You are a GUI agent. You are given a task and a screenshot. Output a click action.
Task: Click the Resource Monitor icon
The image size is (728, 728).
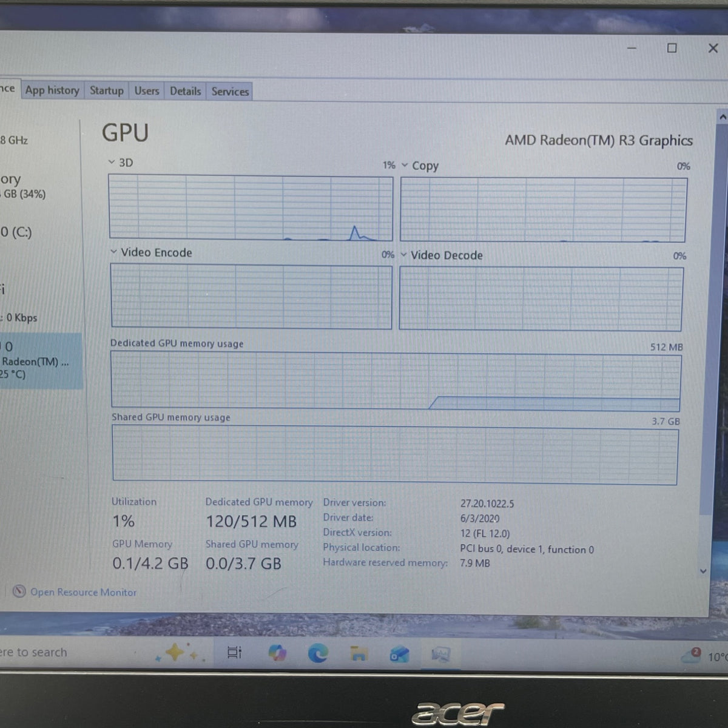pos(19,591)
